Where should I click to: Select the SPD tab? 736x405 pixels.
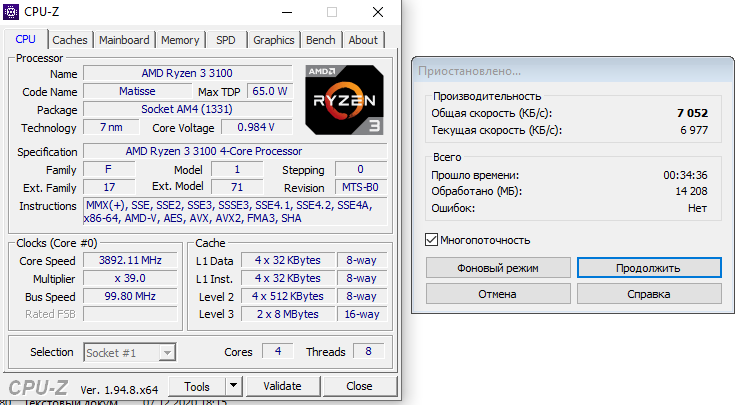coord(226,40)
